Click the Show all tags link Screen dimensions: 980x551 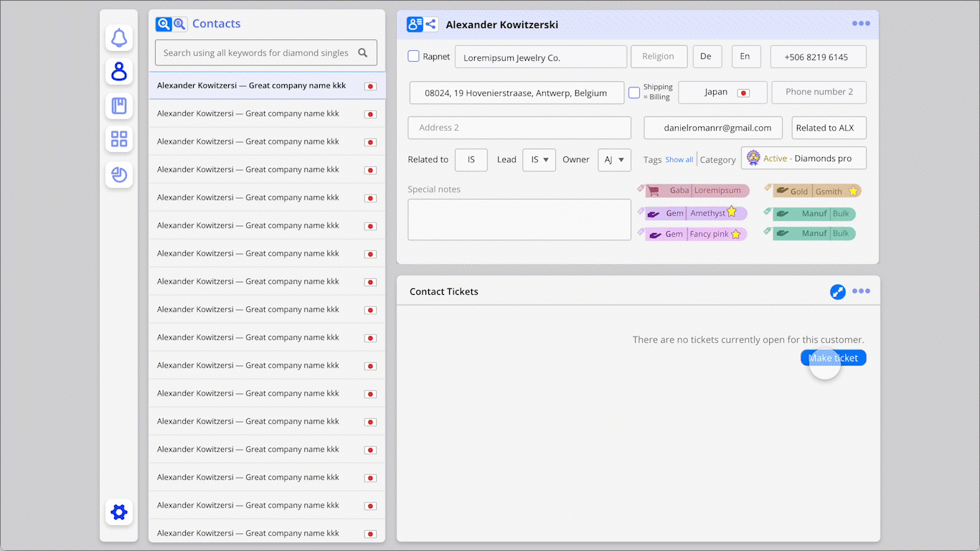679,160
